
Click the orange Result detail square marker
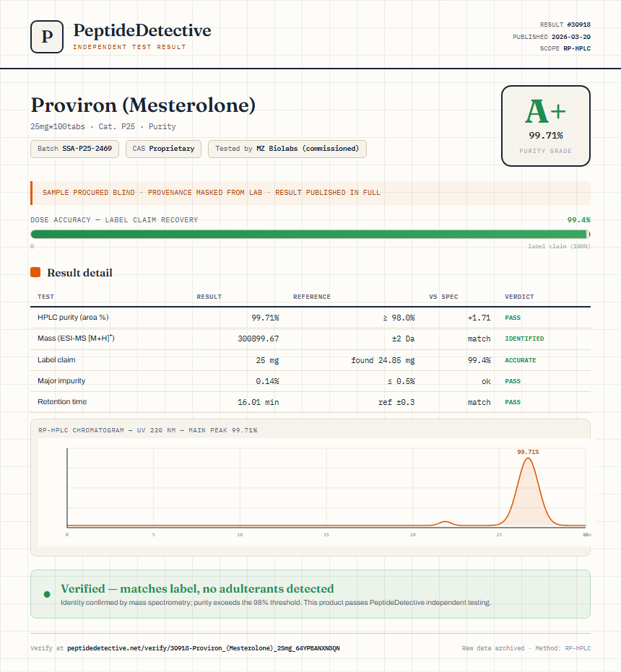(35, 272)
